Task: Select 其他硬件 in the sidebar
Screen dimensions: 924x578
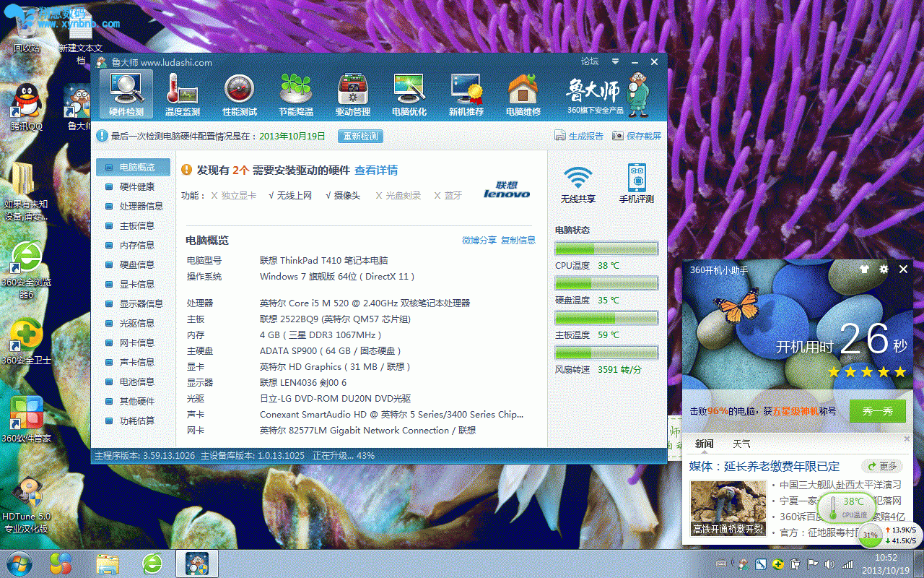Action: (134, 401)
